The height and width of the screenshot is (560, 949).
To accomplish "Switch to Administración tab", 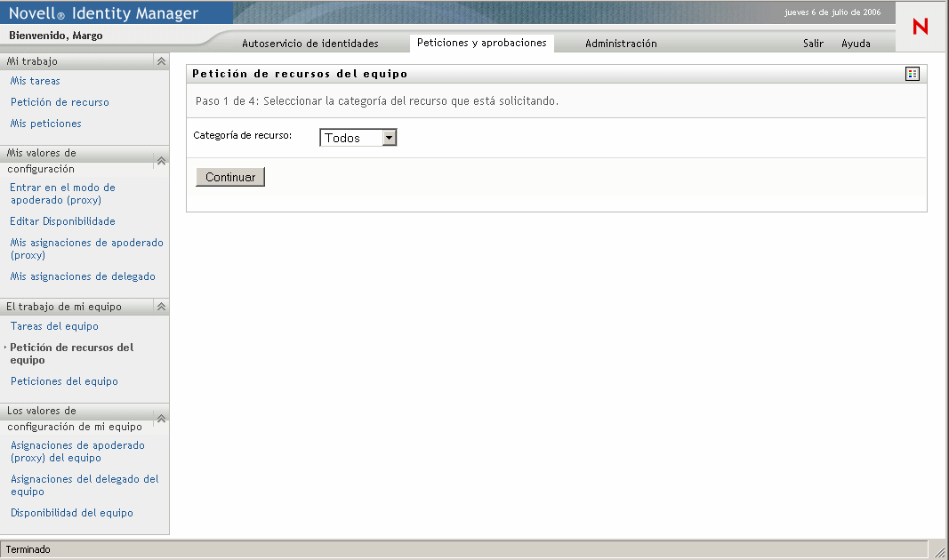I will [x=621, y=44].
